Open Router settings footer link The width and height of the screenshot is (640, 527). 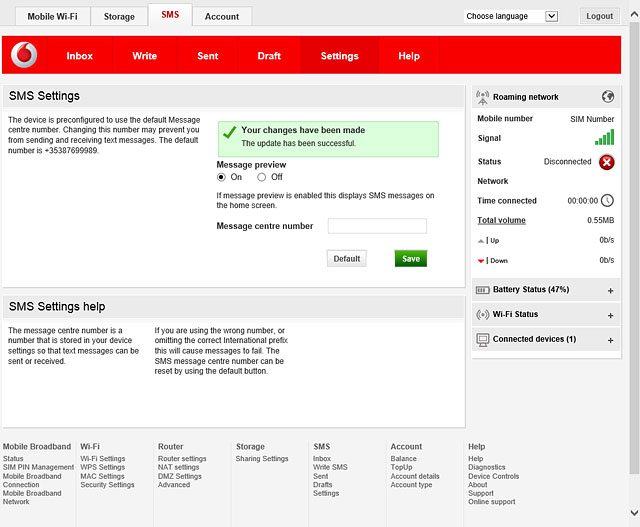click(x=182, y=459)
